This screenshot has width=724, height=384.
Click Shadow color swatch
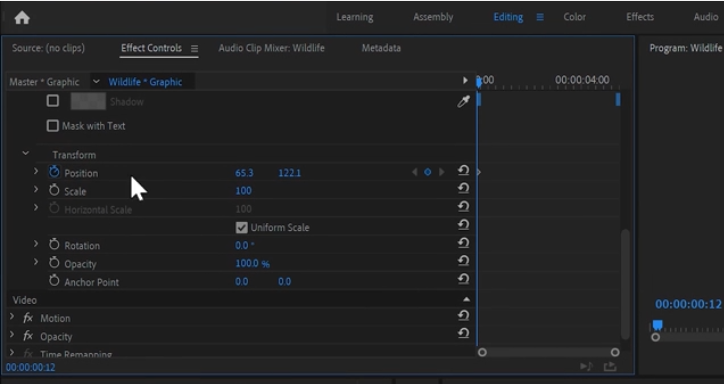tap(88, 101)
